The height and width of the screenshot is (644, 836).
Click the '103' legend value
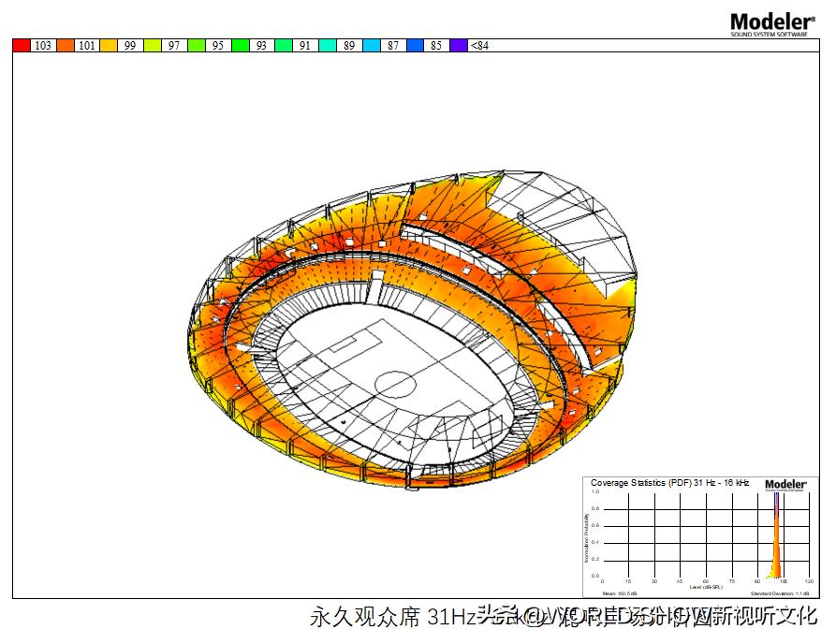tap(43, 46)
